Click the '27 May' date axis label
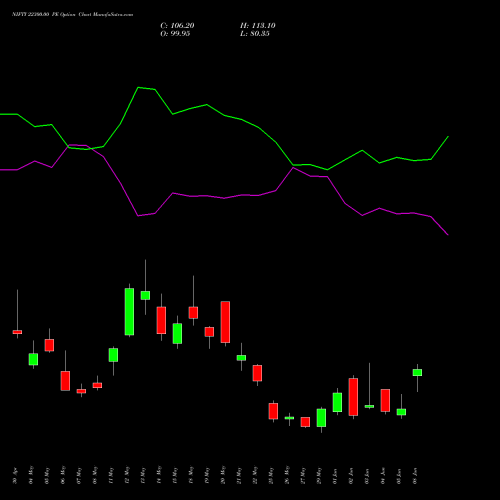 303,475
